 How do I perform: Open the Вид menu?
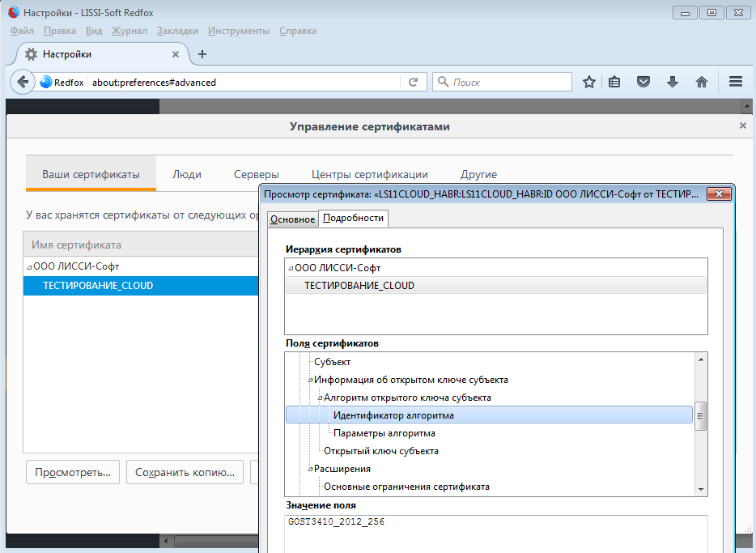pyautogui.click(x=94, y=31)
